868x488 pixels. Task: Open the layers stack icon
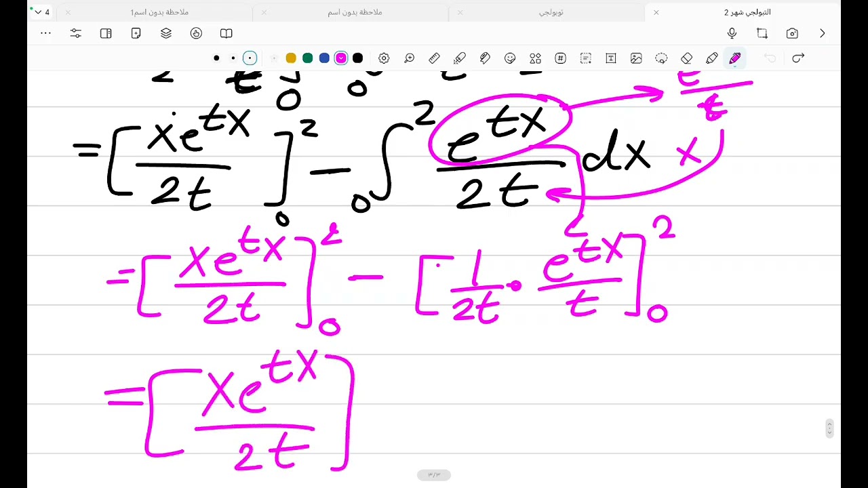(x=166, y=33)
